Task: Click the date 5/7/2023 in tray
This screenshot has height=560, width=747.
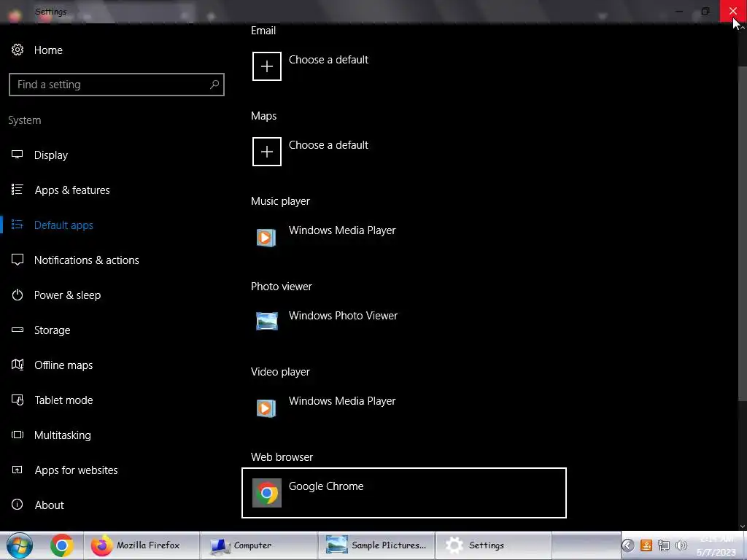Action: pos(716,553)
